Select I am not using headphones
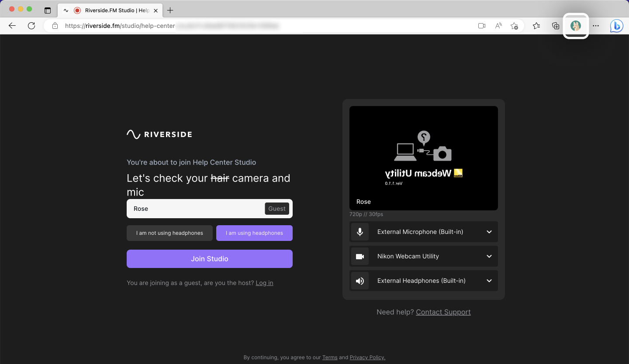The image size is (629, 364). pos(169,233)
